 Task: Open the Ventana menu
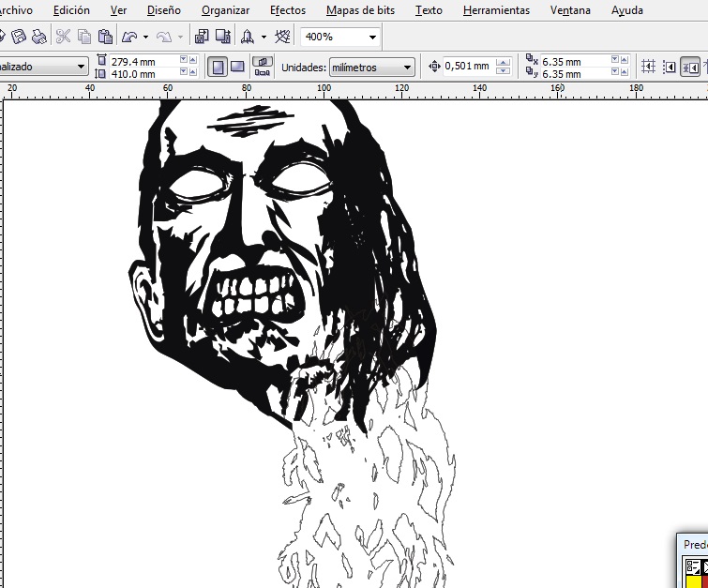570,10
